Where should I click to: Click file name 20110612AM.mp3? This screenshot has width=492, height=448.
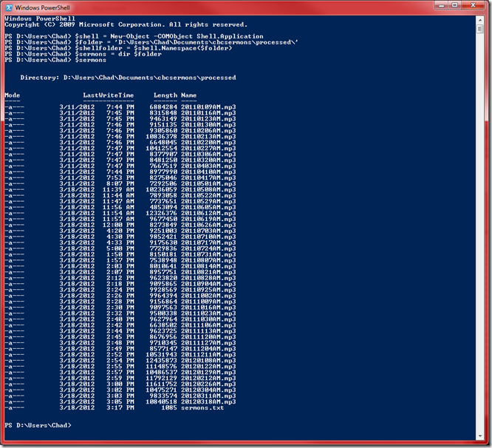208,213
